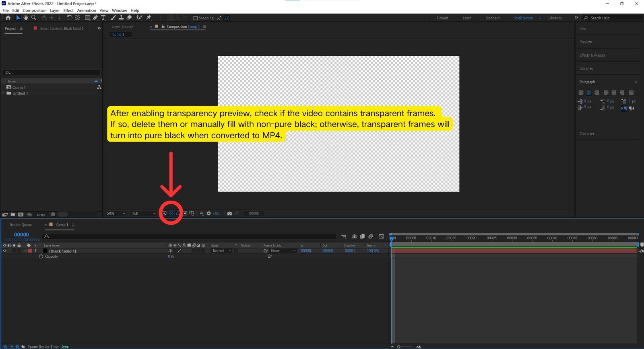The image size is (644, 349).
Task: Select the Hand tool
Action: [x=26, y=18]
